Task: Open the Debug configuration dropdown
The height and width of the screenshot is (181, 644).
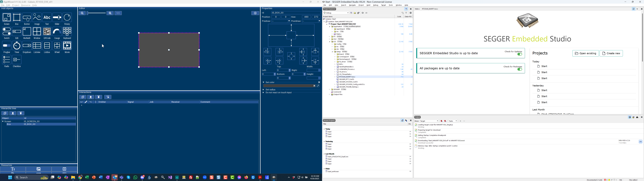Action: point(336,13)
